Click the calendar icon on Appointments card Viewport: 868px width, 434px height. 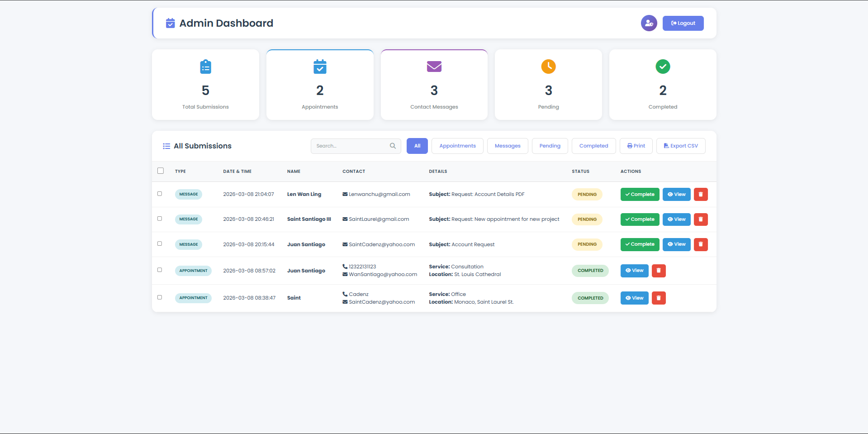click(x=320, y=67)
